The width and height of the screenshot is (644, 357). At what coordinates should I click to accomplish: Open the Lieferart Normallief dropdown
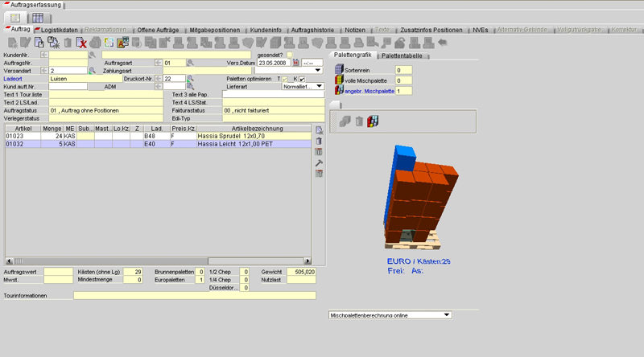click(x=319, y=87)
